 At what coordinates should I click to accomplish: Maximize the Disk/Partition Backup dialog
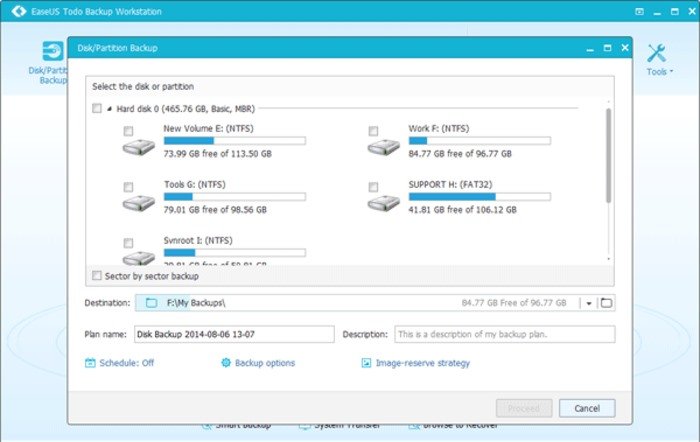[607, 48]
